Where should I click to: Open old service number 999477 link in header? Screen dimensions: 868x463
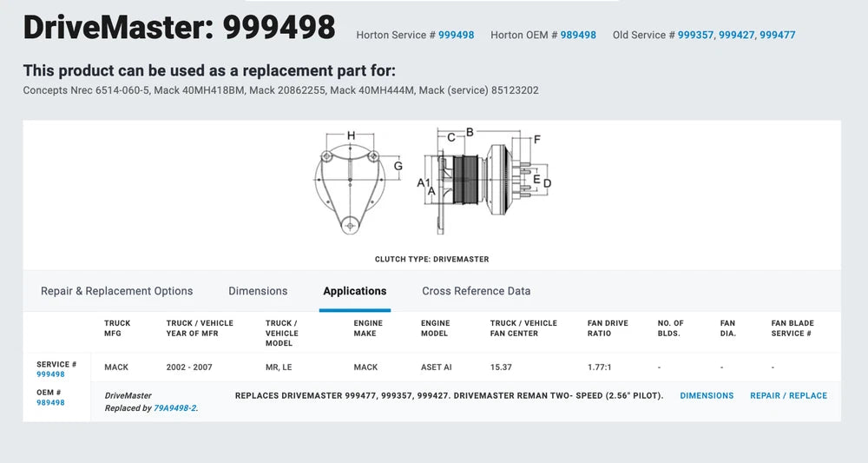coord(777,36)
